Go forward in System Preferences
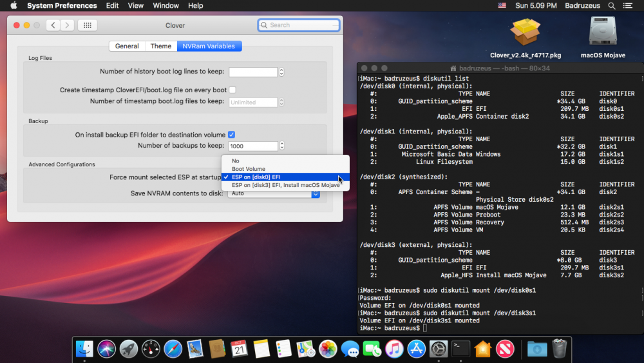Screen dimensions: 644x363 pos(68,25)
